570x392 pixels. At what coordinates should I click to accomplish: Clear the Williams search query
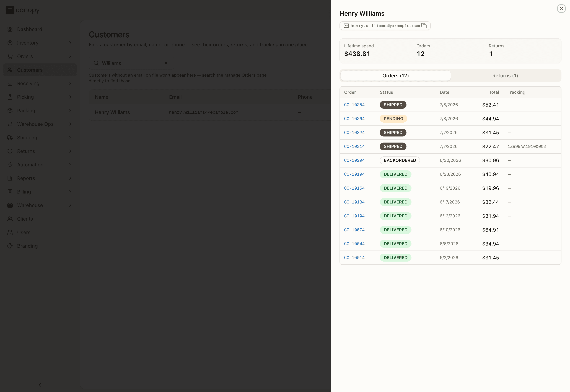pyautogui.click(x=166, y=63)
